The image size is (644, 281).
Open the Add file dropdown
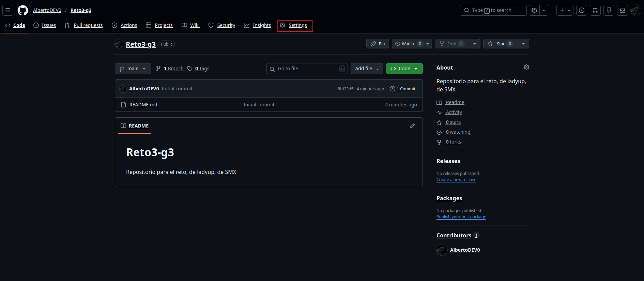tap(367, 69)
